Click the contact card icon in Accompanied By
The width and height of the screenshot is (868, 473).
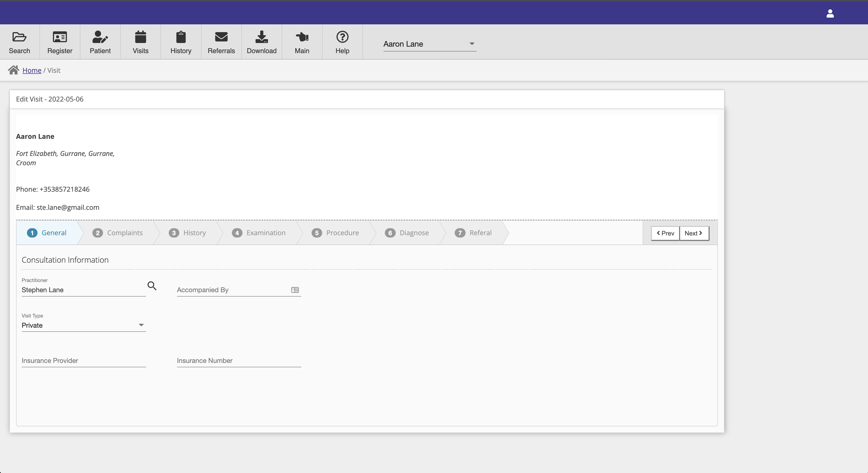295,290
